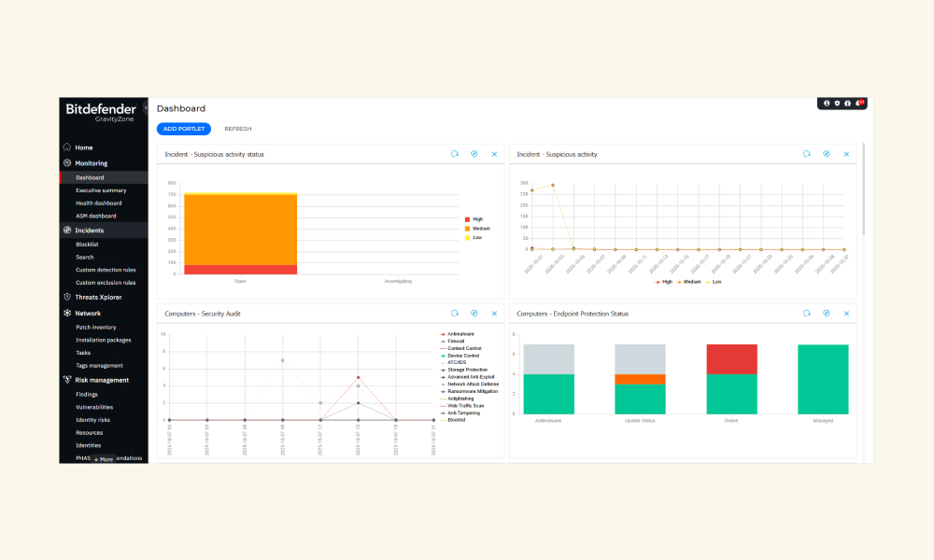934x560 pixels.
Task: Toggle the Antimalware series in Security Audit legend
Action: (x=457, y=334)
